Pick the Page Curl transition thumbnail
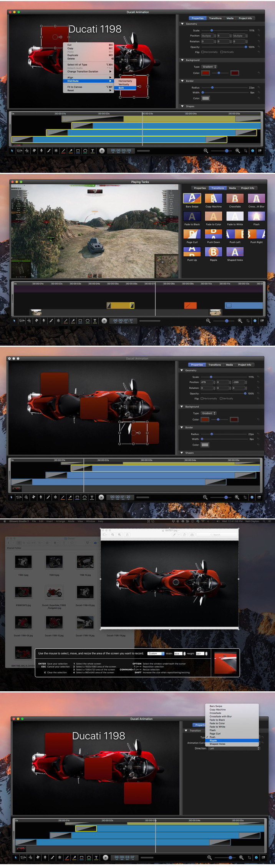This screenshot has width=275, height=868. point(192,234)
